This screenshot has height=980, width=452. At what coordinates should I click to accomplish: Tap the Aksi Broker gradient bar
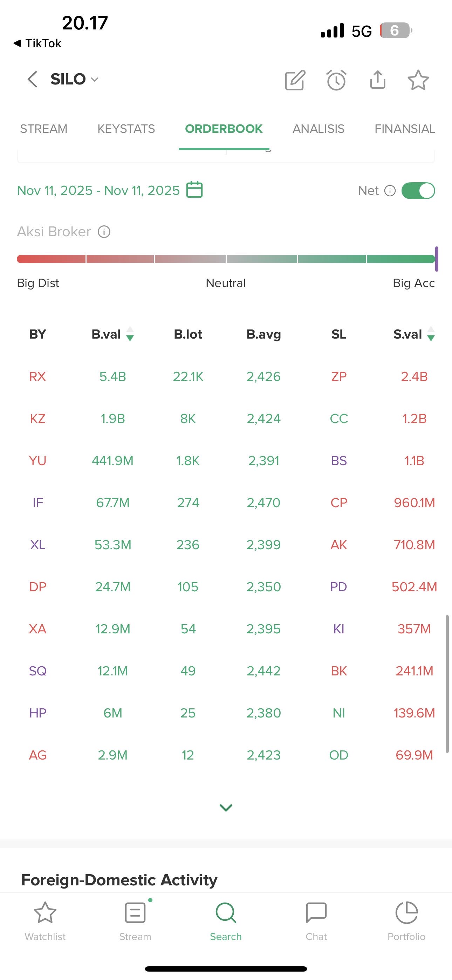(x=226, y=259)
